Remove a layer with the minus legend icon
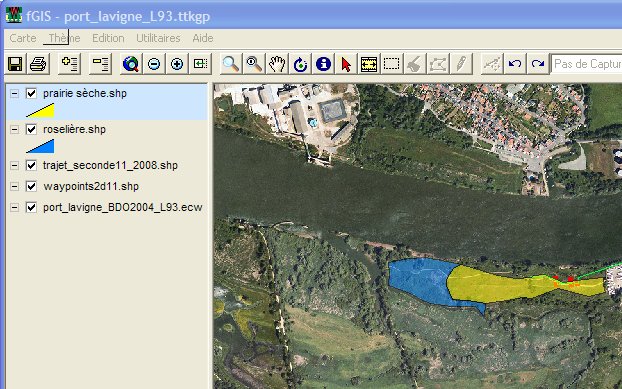 coord(100,64)
